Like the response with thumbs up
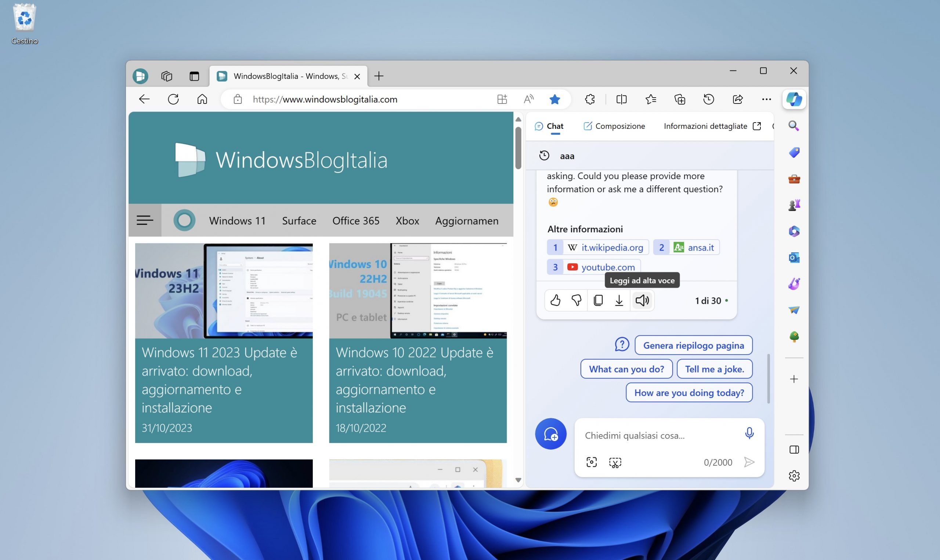The width and height of the screenshot is (940, 560). [x=555, y=301]
